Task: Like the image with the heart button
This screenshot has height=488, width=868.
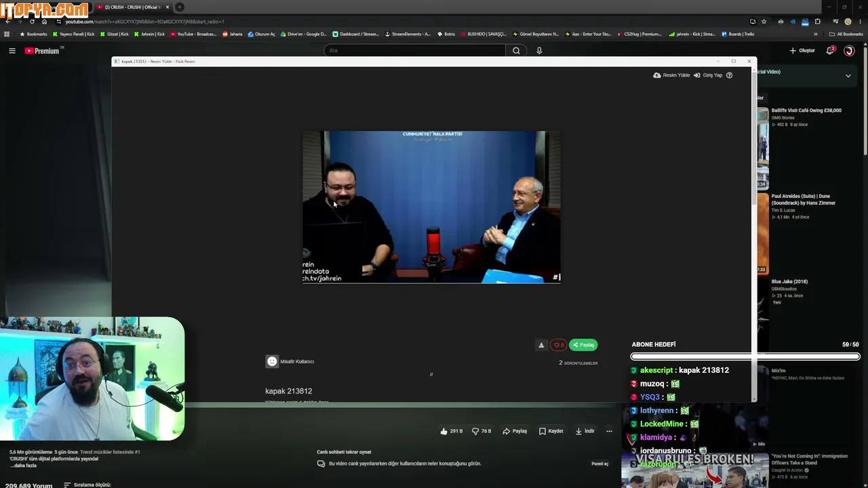Action: click(559, 345)
